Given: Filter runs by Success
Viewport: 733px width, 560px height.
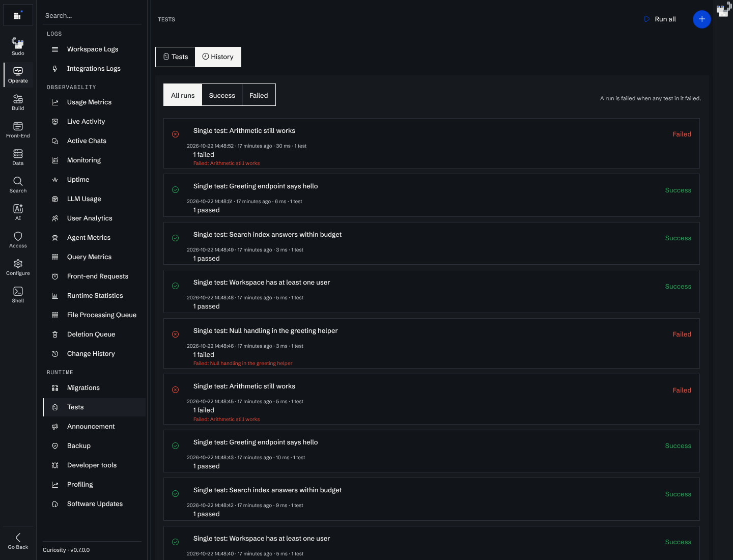Looking at the screenshot, I should (222, 95).
